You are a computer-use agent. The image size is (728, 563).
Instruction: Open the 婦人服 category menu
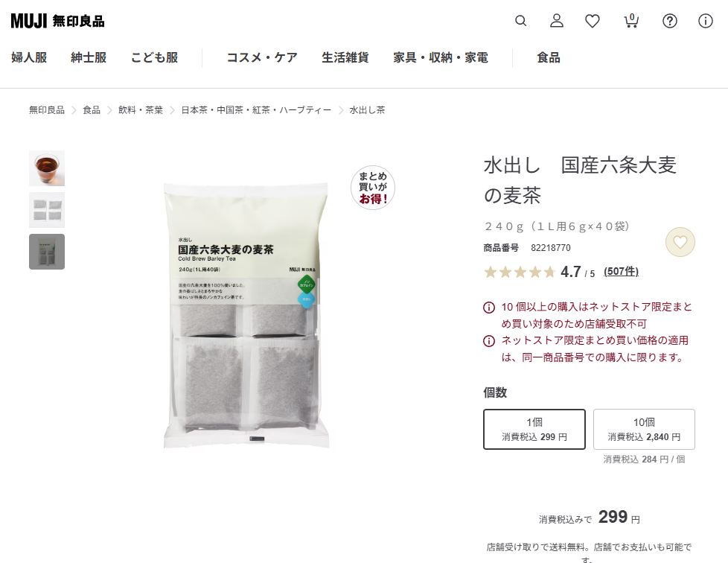point(29,57)
